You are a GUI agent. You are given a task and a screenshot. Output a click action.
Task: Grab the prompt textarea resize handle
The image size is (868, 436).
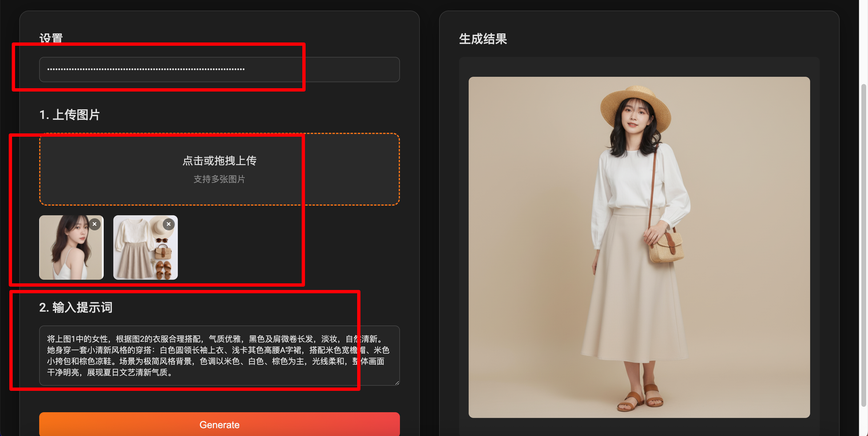coord(397,383)
